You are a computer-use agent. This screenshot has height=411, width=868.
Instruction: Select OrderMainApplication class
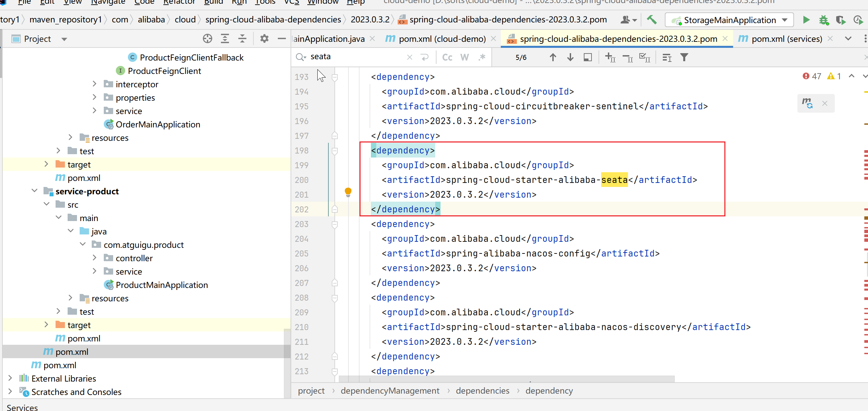[x=158, y=124]
